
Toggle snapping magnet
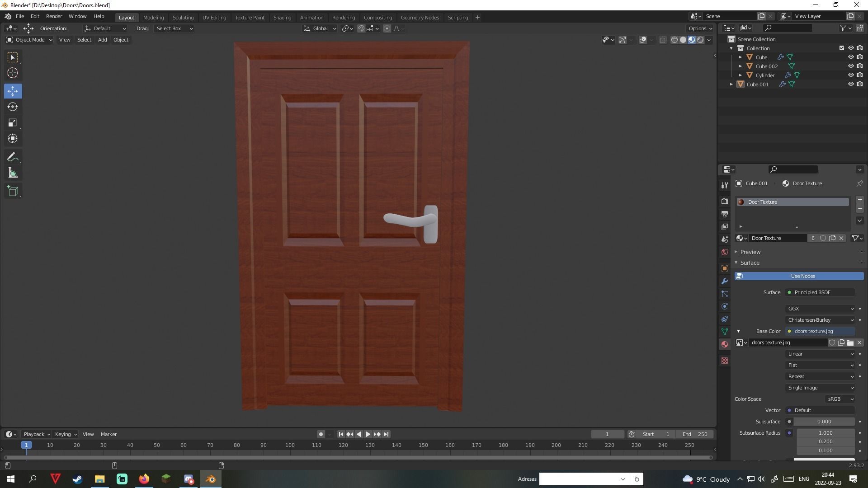click(x=361, y=28)
